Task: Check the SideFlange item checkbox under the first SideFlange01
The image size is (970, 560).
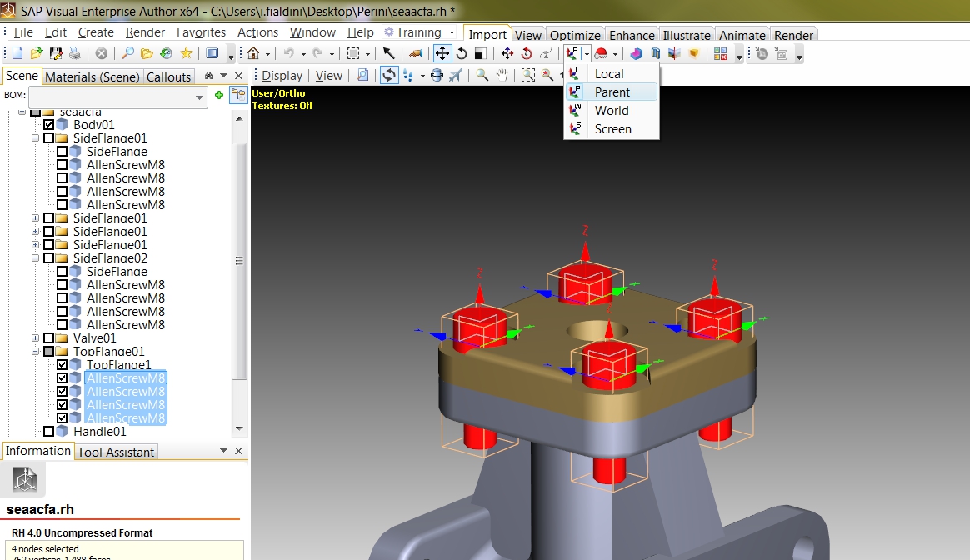Action: coord(62,152)
